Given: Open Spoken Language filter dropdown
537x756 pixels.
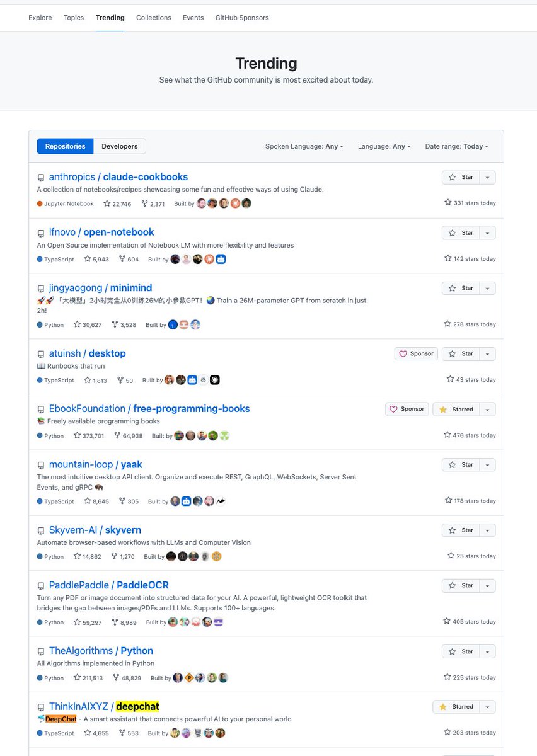Looking at the screenshot, I should coord(304,146).
